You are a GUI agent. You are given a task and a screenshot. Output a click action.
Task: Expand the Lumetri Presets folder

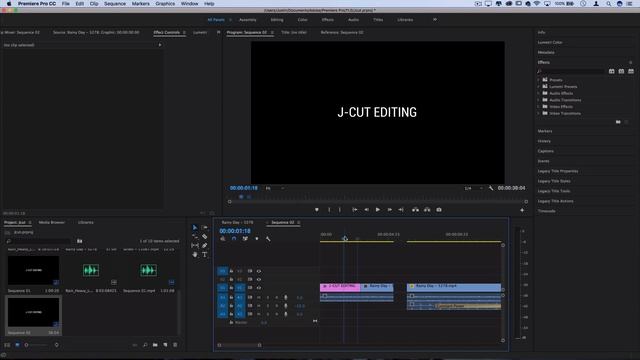click(539, 87)
